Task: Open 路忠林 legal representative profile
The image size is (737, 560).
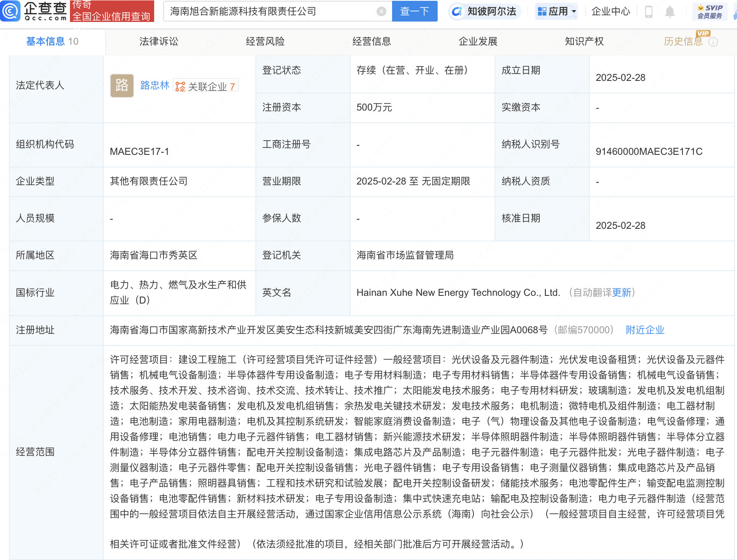Action: [155, 85]
